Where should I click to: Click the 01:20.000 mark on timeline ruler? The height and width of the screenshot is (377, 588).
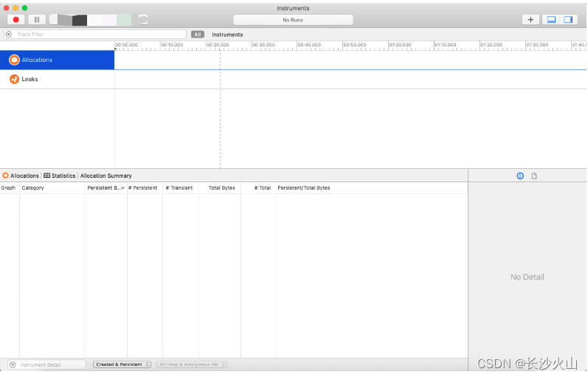tap(491, 45)
